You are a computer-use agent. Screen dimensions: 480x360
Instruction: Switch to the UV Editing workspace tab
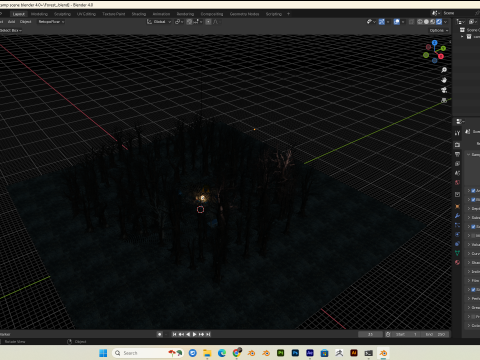(86, 14)
